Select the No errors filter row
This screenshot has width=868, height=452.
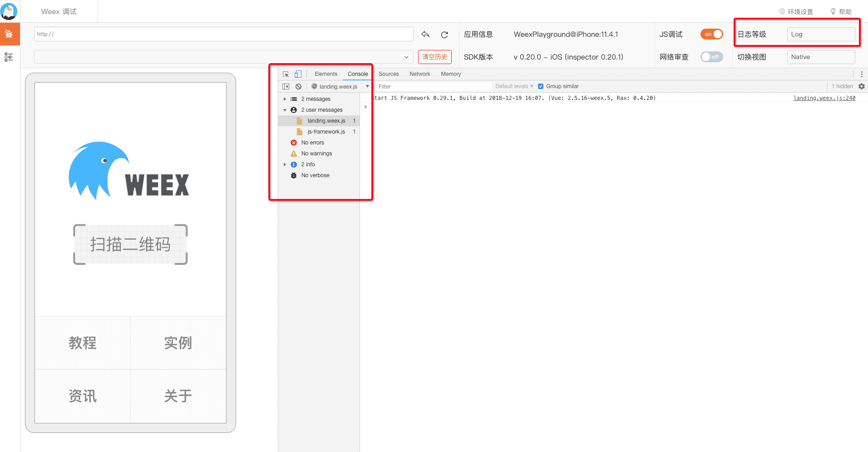point(319,143)
